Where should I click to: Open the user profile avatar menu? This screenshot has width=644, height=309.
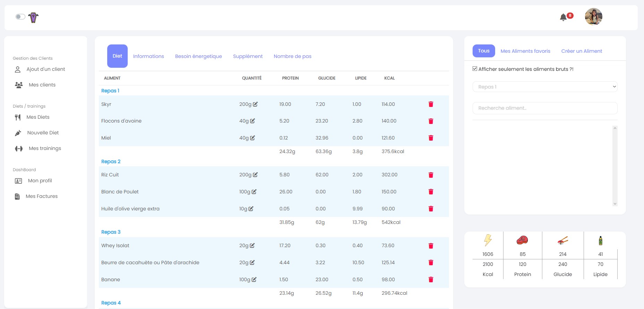pyautogui.click(x=593, y=17)
